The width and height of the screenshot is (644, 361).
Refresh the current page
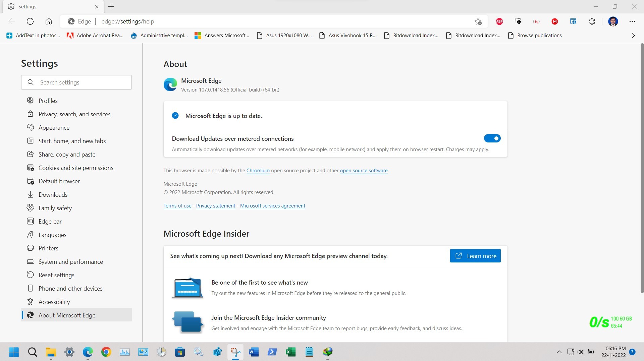[30, 21]
